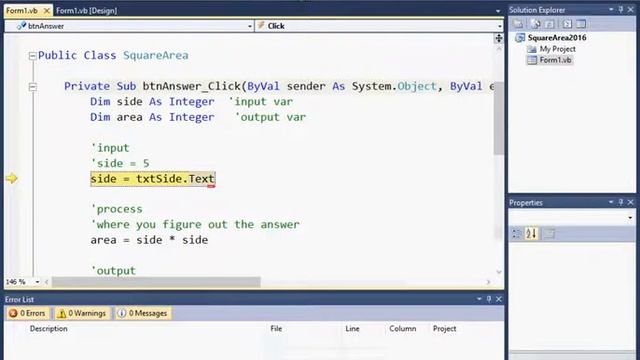Open the btnAnswer class name dropdown

pyautogui.click(x=250, y=26)
